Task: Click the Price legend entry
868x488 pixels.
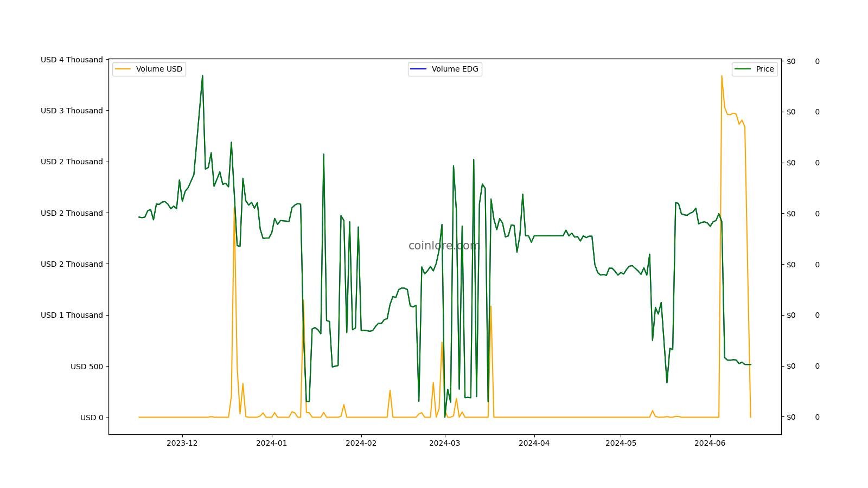Action: (755, 69)
